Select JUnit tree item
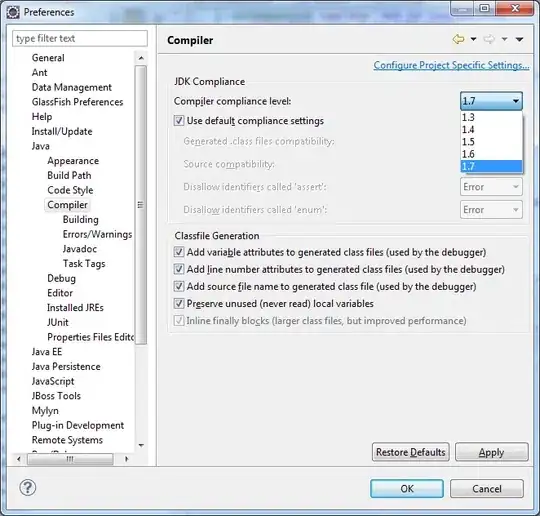The width and height of the screenshot is (540, 516). click(x=58, y=322)
